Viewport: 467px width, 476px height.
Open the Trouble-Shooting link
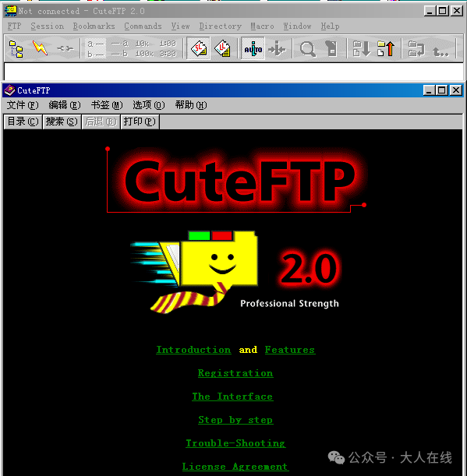[235, 443]
